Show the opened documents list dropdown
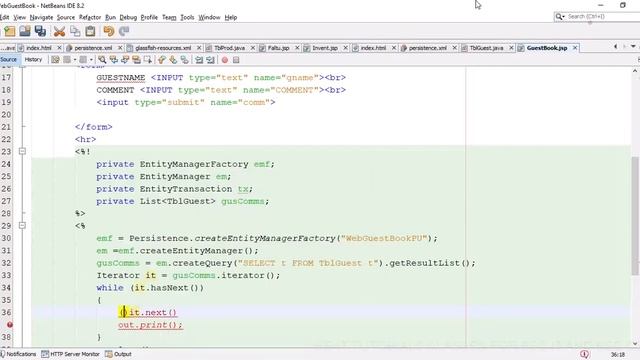This screenshot has width=640, height=360. pyautogui.click(x=633, y=47)
